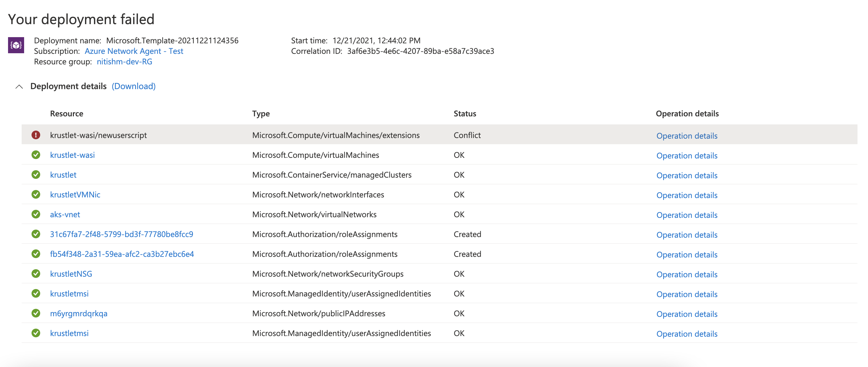Open the krustletmsi user assigned identity
This screenshot has width=868, height=367.
pos(70,293)
